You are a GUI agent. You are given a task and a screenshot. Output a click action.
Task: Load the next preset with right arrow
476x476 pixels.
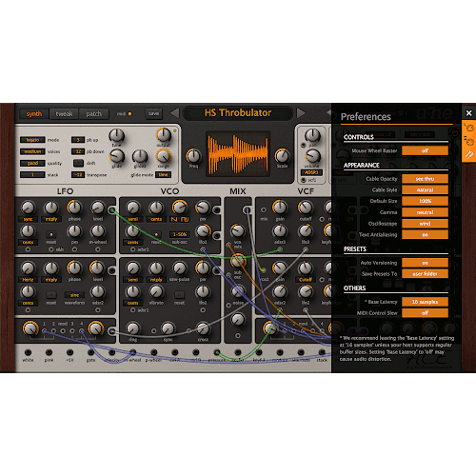pos(301,112)
